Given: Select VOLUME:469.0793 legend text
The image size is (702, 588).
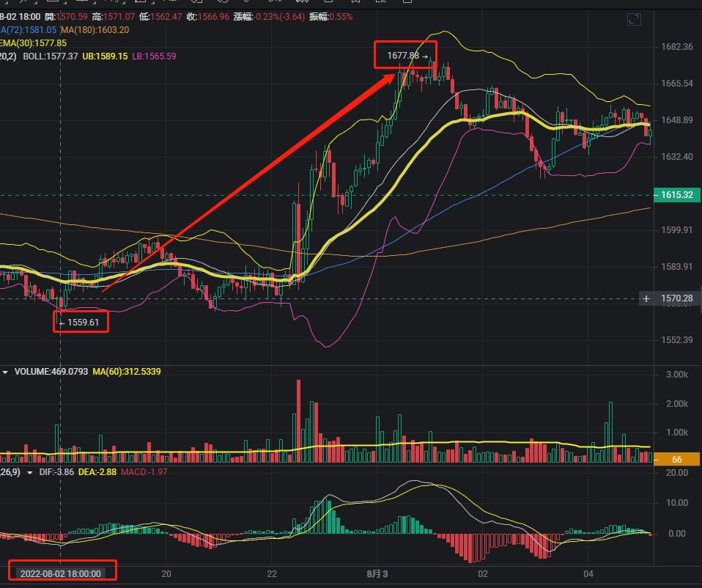Looking at the screenshot, I should [51, 372].
